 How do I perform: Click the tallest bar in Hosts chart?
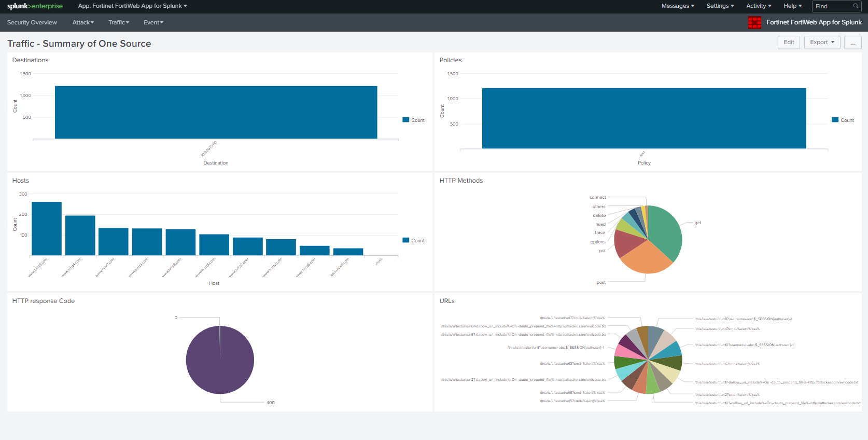click(47, 228)
